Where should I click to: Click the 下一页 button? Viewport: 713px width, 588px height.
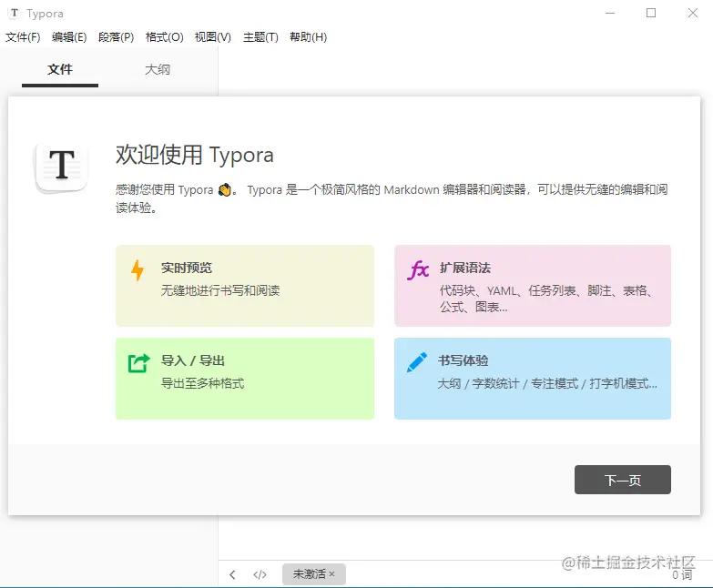click(x=623, y=480)
